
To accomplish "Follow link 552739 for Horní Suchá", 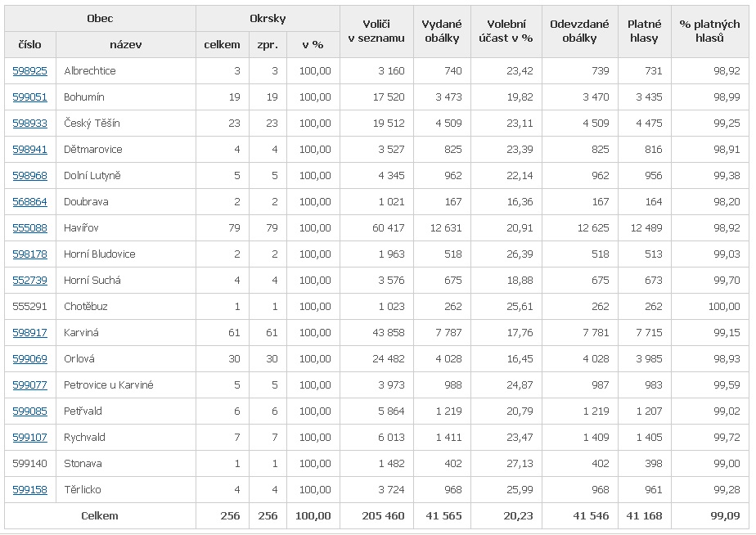I will [30, 280].
